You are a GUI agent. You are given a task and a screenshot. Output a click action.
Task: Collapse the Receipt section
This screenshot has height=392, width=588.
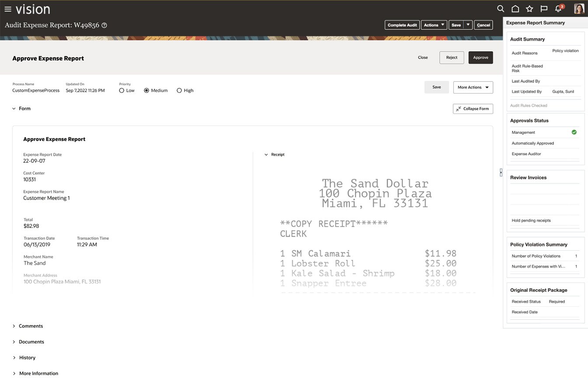(266, 154)
